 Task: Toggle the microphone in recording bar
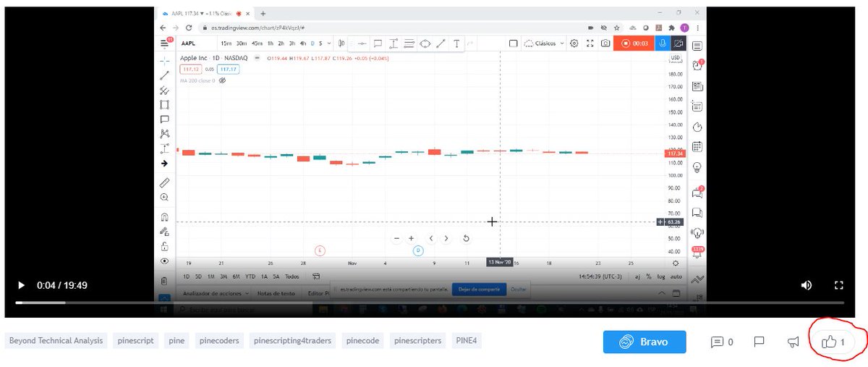663,43
